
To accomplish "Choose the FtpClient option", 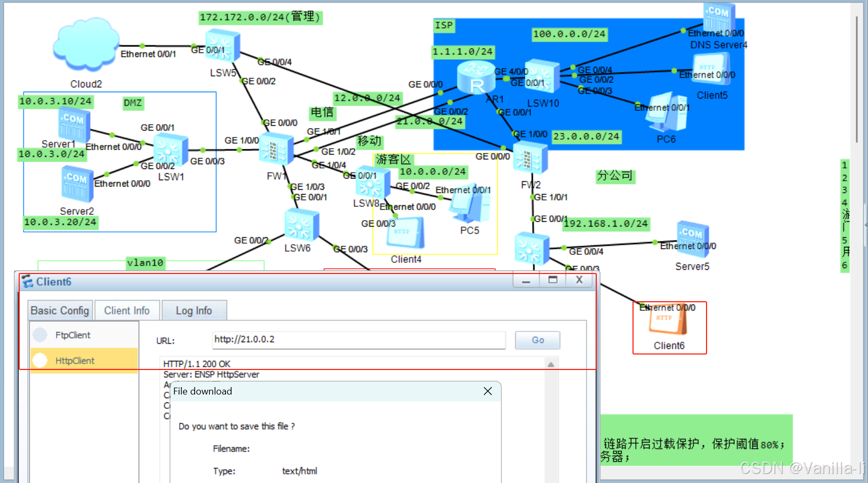I will (84, 335).
